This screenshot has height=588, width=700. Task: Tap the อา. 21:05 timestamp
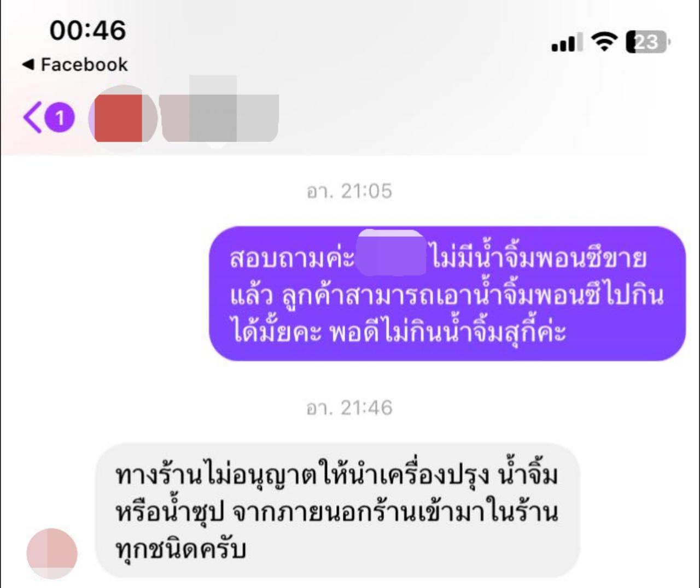(349, 191)
